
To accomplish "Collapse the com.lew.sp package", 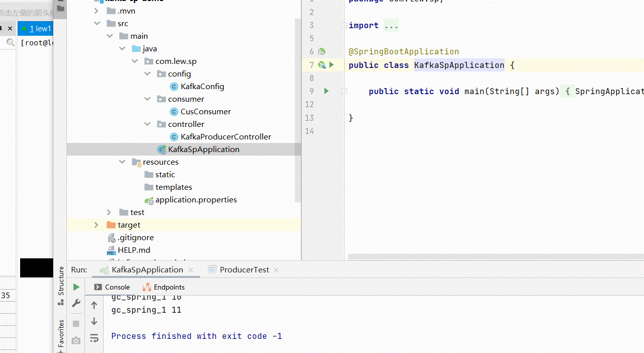I will pos(135,61).
